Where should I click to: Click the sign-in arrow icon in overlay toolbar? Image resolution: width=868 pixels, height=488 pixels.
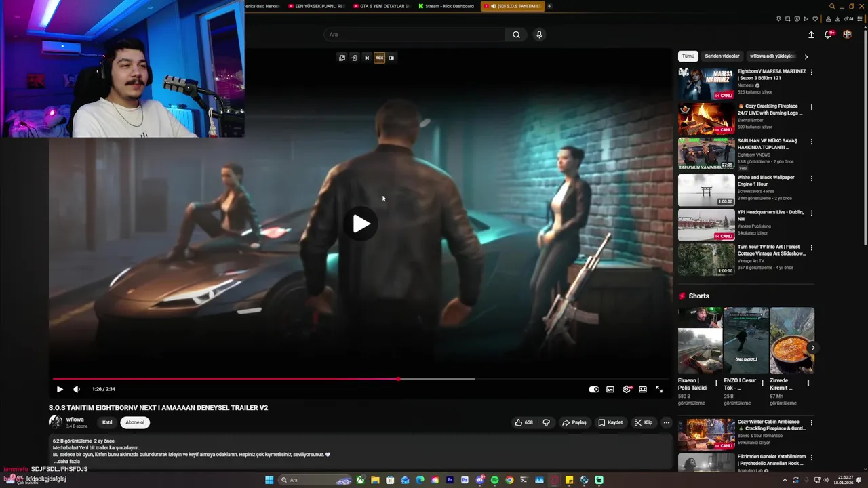(x=354, y=58)
